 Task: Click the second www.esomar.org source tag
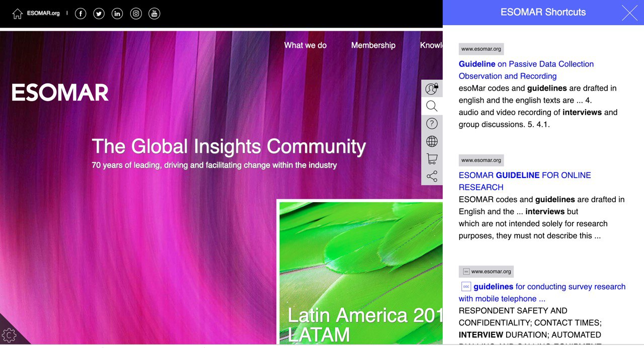481,160
